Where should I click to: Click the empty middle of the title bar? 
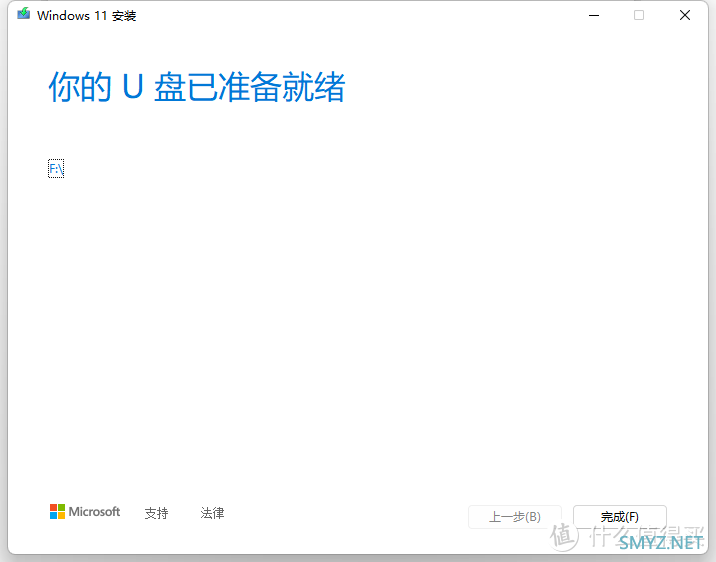tap(350, 15)
